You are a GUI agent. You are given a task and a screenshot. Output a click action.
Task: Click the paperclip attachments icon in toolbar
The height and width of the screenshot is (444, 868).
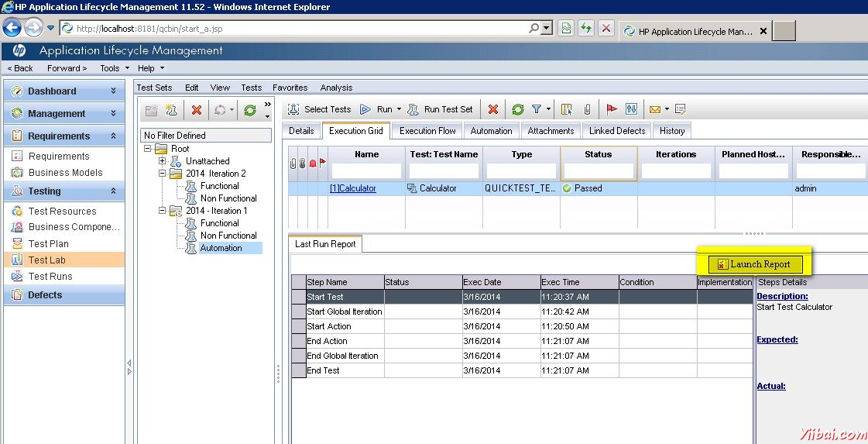coord(588,109)
